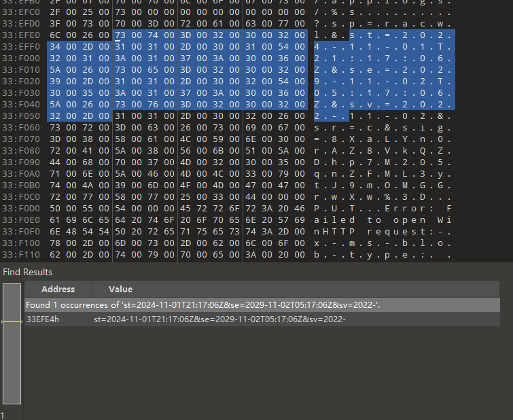Select address 33:F0E0 row label

tap(21, 220)
